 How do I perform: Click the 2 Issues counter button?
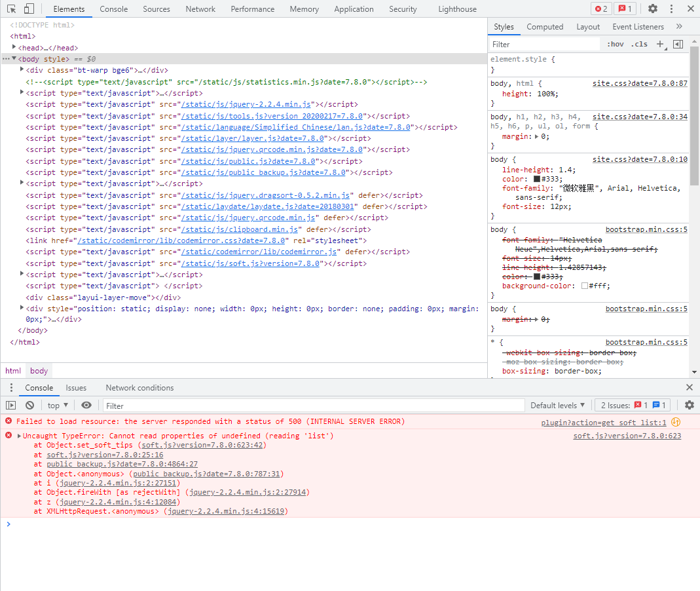click(633, 405)
